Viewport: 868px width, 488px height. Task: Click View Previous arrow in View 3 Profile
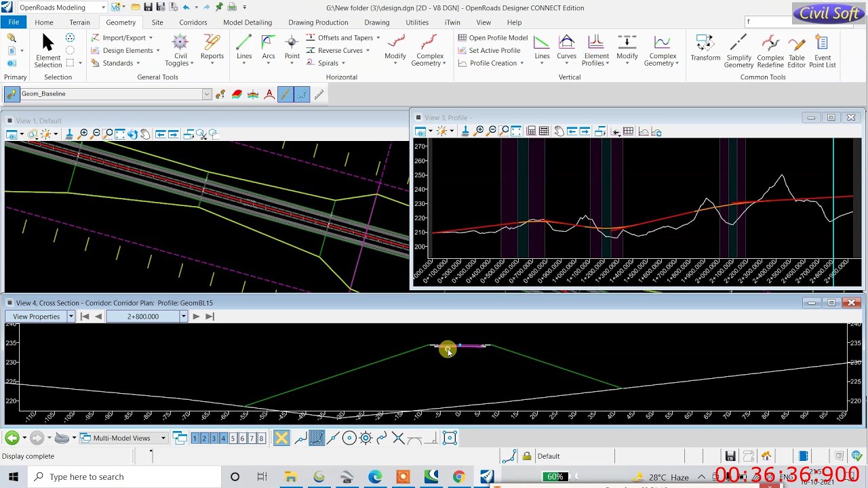[572, 131]
